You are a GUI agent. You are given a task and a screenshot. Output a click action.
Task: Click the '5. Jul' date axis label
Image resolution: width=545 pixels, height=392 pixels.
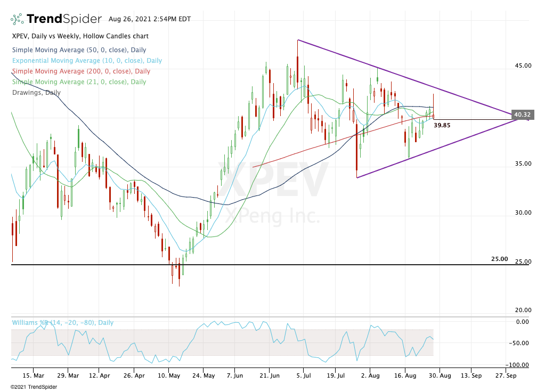click(303, 375)
